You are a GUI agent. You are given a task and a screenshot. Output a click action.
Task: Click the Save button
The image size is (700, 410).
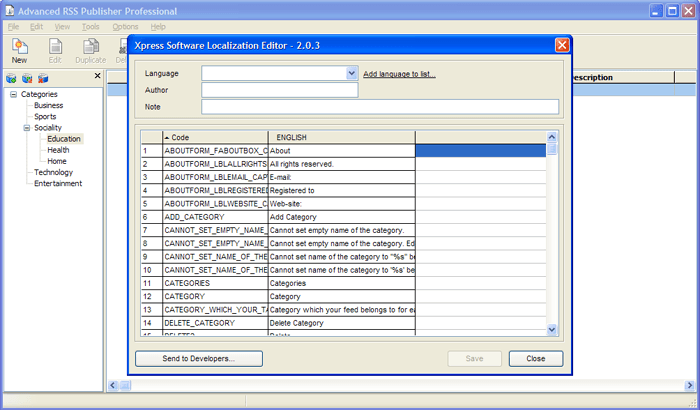474,359
